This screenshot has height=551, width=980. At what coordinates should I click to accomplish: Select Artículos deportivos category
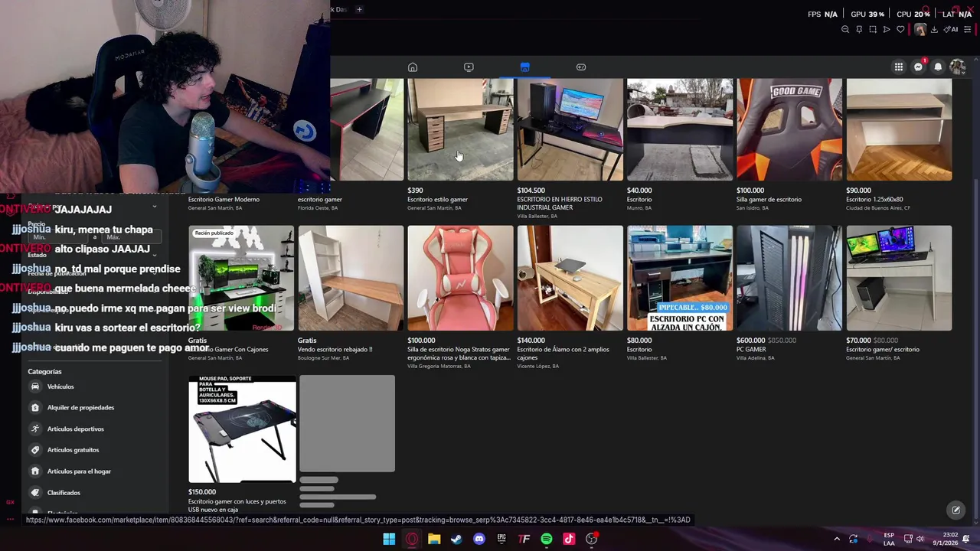(93, 429)
